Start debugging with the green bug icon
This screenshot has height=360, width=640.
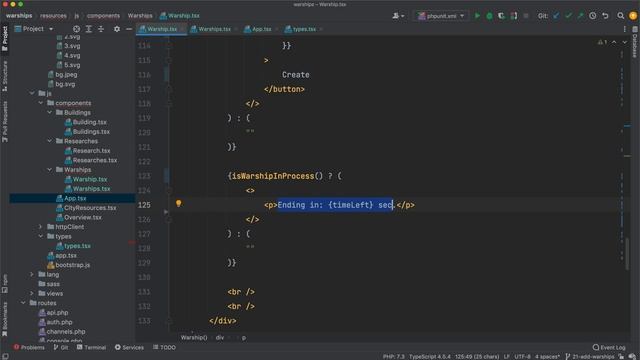tap(489, 16)
